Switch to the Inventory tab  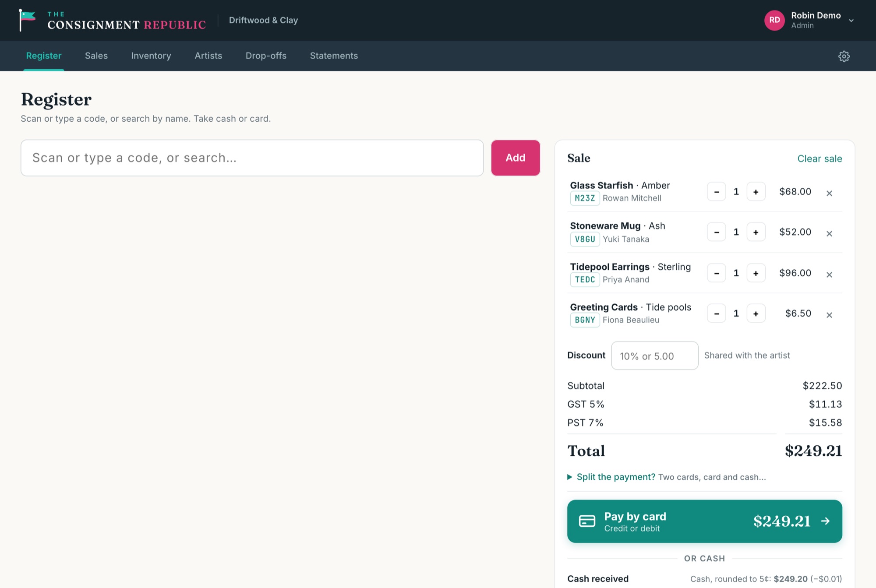151,56
